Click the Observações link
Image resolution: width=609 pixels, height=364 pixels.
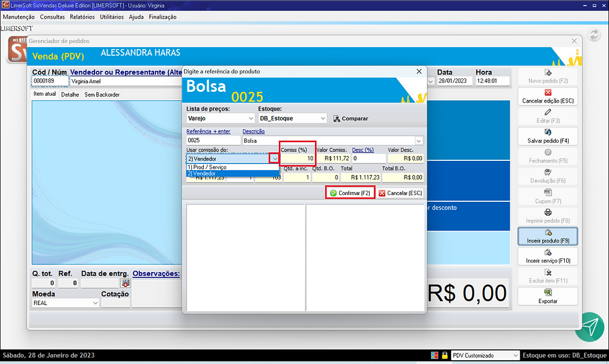[x=156, y=273]
